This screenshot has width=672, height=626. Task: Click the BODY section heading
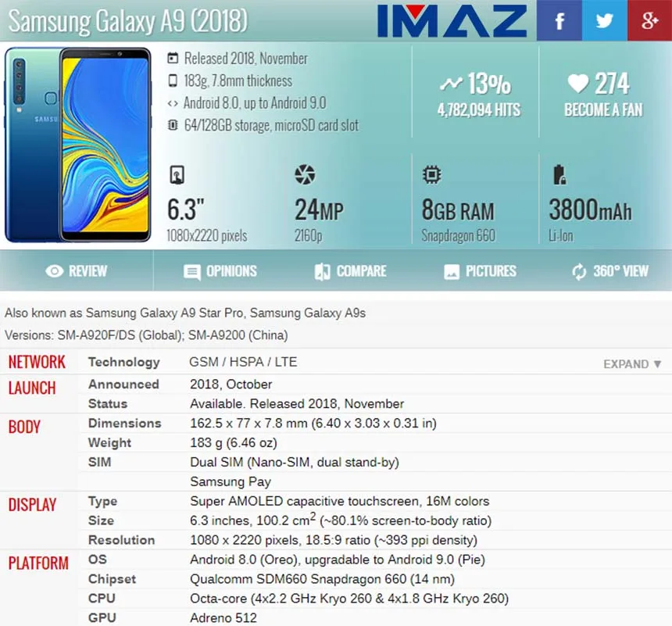coord(24,427)
